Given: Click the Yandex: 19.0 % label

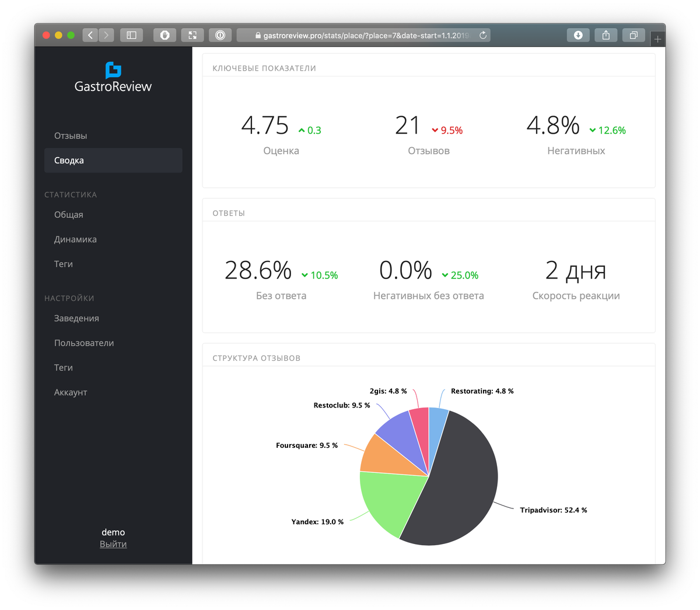Looking at the screenshot, I should coord(317,522).
